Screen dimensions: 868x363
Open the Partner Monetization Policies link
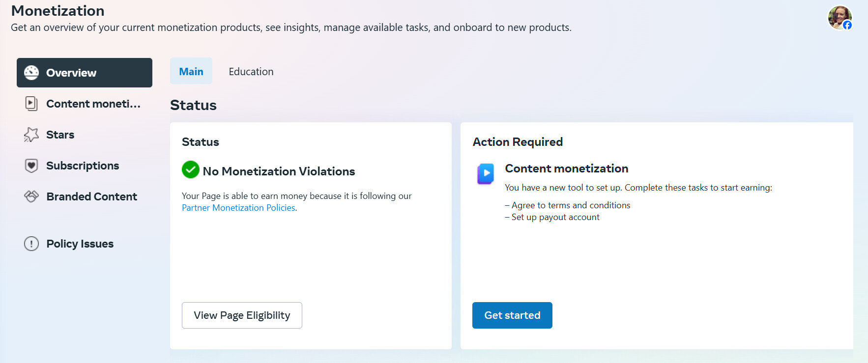[238, 208]
